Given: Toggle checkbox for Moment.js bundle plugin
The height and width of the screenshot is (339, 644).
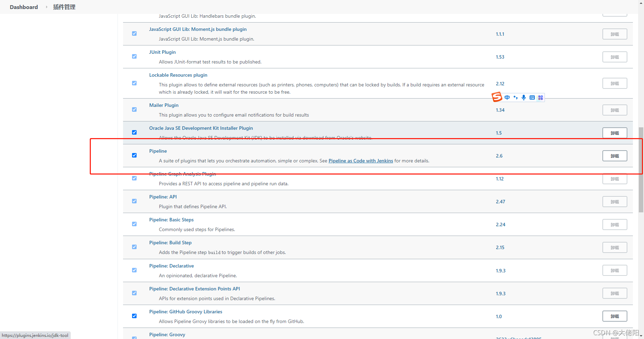Looking at the screenshot, I should (134, 34).
